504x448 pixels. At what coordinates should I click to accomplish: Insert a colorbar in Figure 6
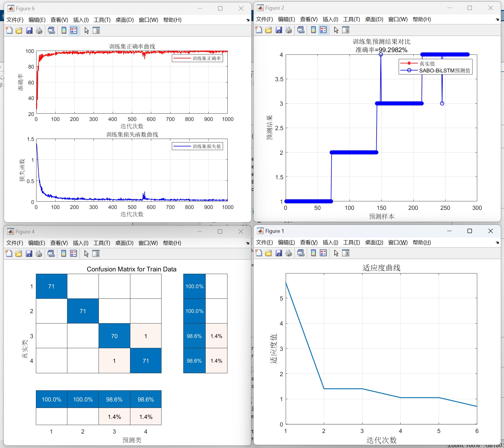[64, 30]
